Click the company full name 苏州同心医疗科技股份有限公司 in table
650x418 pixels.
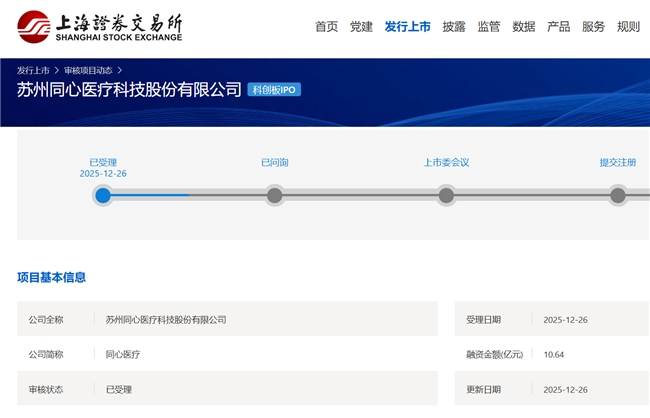[x=166, y=320]
